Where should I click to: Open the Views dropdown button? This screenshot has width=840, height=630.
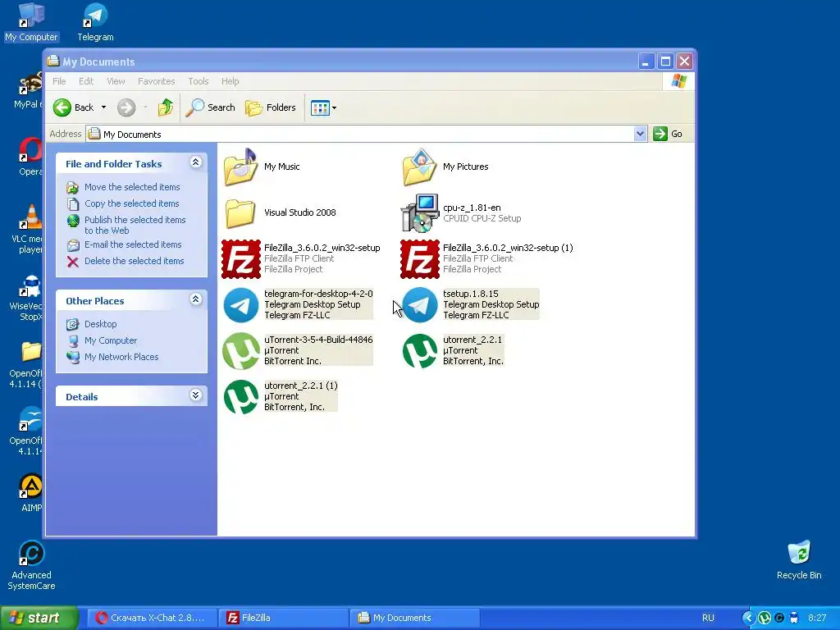point(323,107)
